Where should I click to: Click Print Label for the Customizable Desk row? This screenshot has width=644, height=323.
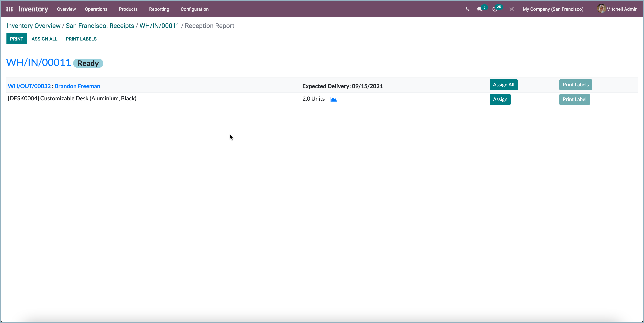(574, 99)
